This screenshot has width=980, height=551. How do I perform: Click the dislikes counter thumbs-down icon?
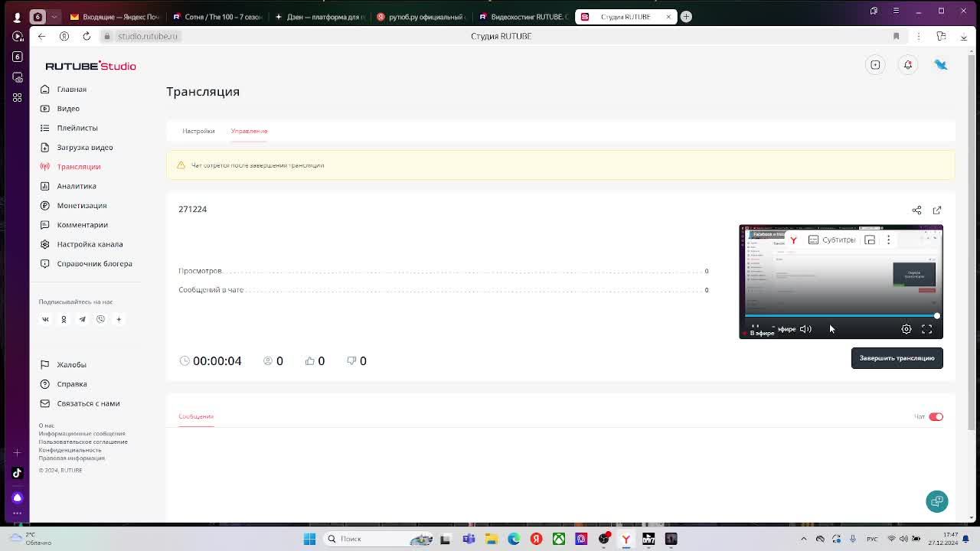[351, 360]
